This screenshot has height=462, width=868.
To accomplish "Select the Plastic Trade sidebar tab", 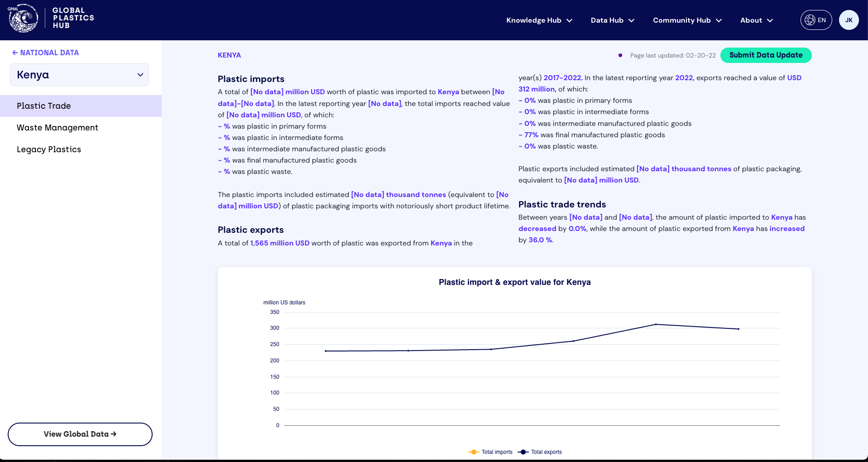I will 44,106.
